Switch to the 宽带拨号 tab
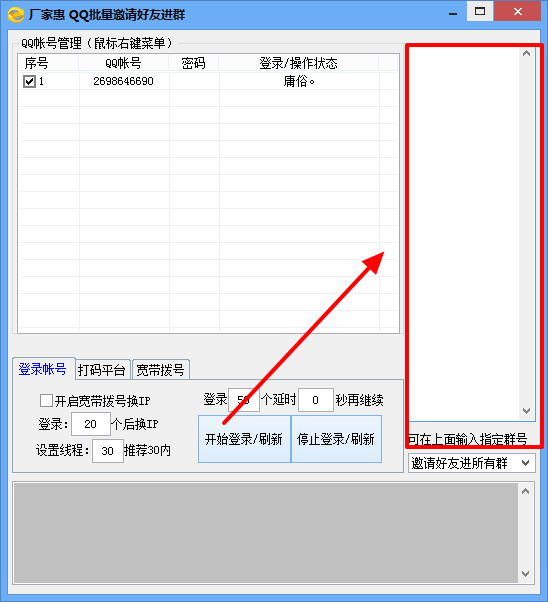The width and height of the screenshot is (548, 602). tap(161, 370)
